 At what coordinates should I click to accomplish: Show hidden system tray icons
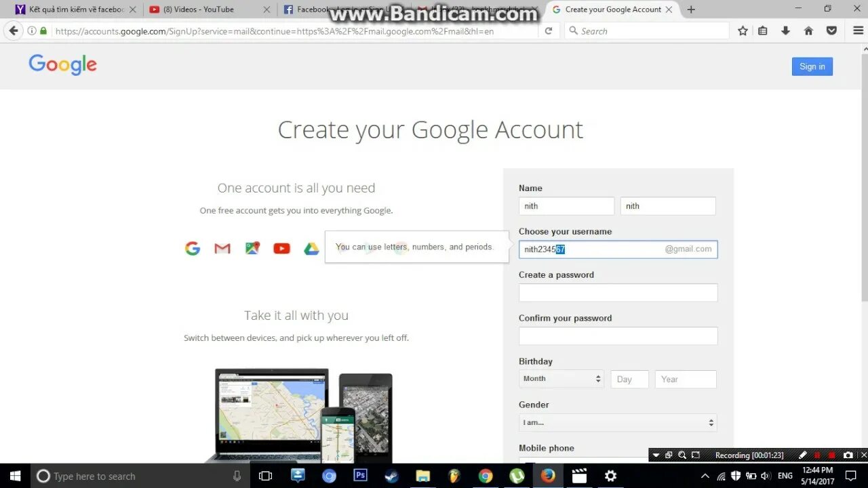pos(705,476)
